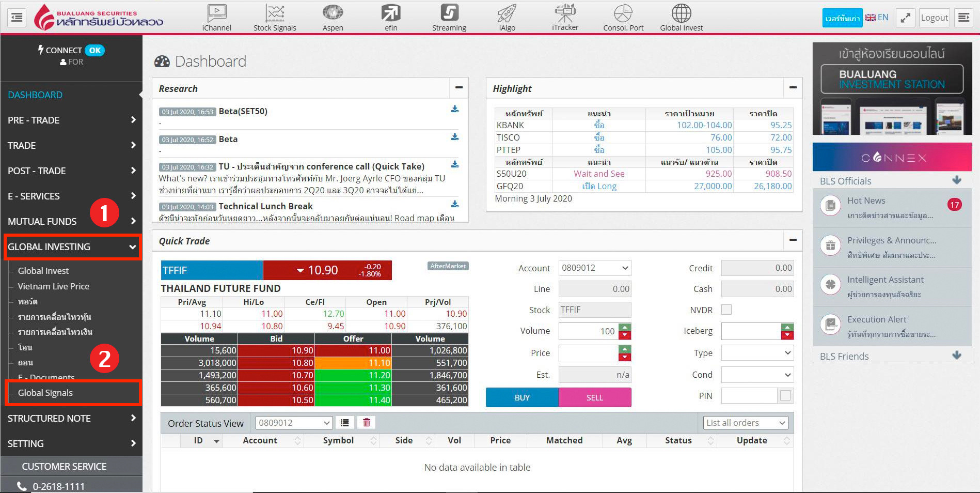This screenshot has height=493, width=980.
Task: Click the SELL button
Action: [595, 397]
